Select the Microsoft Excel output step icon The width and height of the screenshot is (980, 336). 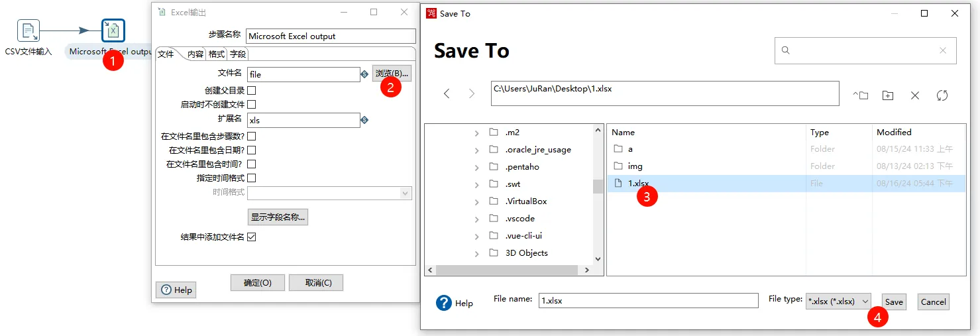tap(113, 30)
